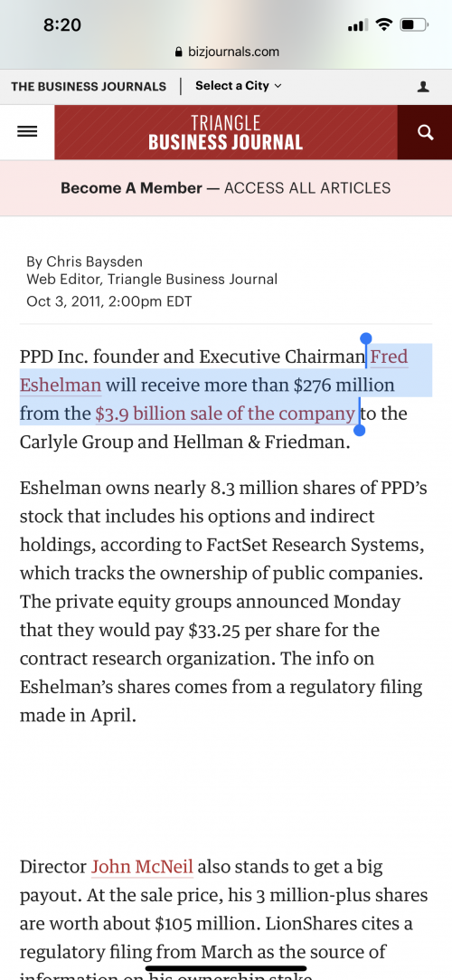Open the John McNeil link
The image size is (452, 980).
[142, 867]
